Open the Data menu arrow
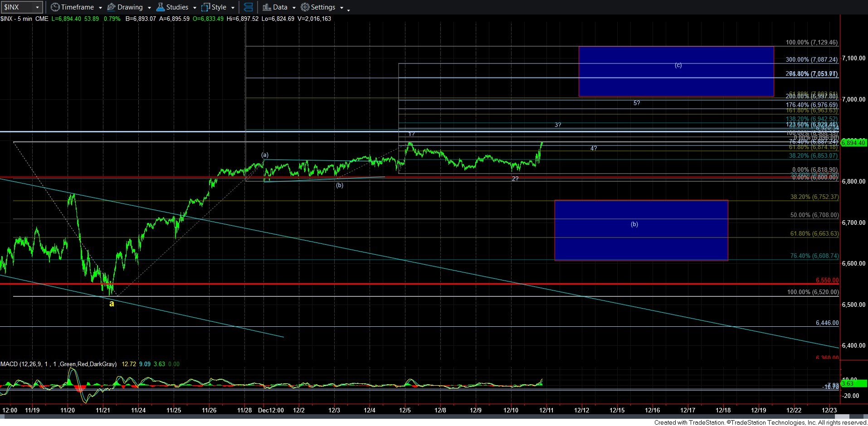The width and height of the screenshot is (868, 426). click(x=294, y=8)
